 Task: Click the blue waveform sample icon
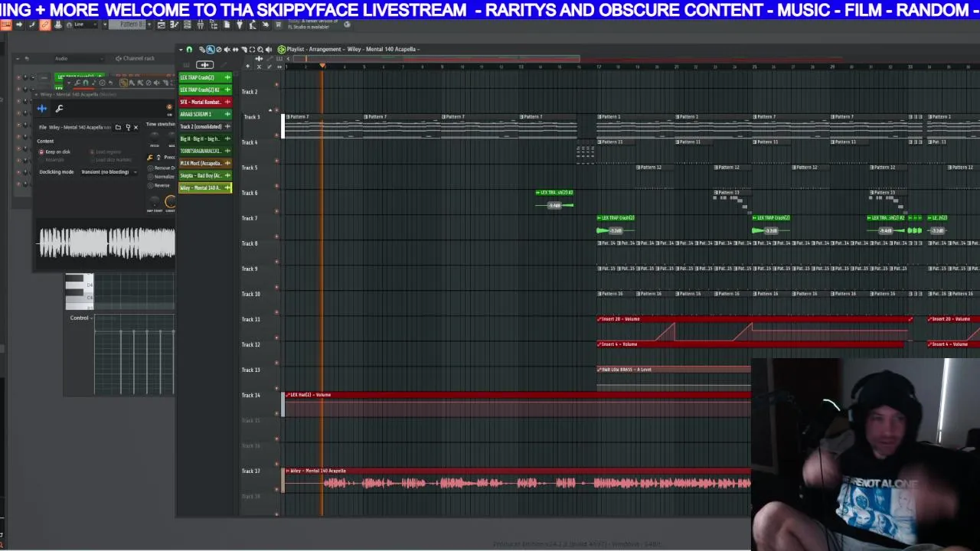pyautogui.click(x=41, y=109)
